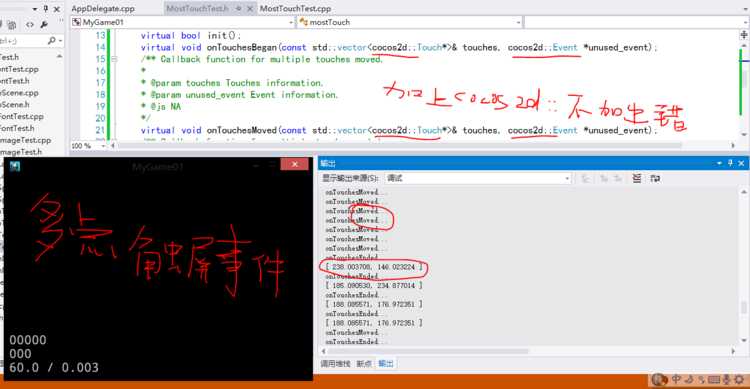Click the find message in code icon
The image size is (750, 389).
click(585, 178)
